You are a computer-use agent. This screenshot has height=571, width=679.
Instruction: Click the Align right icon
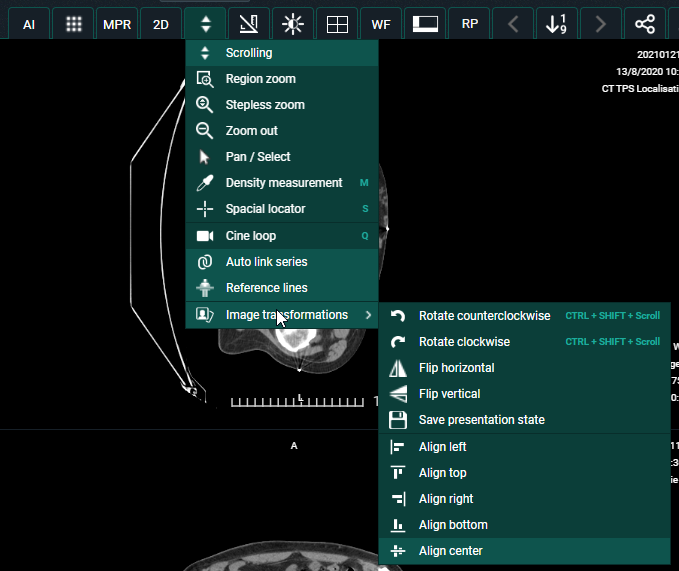[x=399, y=499]
